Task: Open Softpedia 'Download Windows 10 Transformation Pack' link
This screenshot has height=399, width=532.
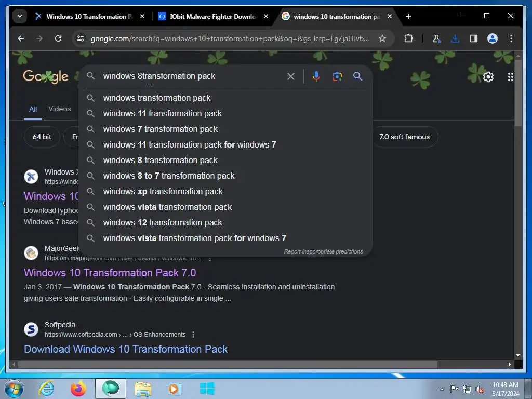Action: pyautogui.click(x=126, y=349)
